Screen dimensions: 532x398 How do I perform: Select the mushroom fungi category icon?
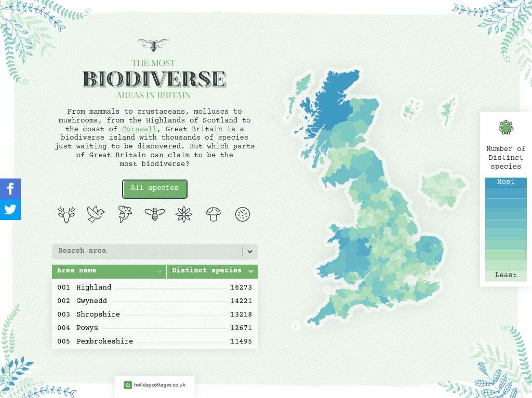(x=214, y=214)
